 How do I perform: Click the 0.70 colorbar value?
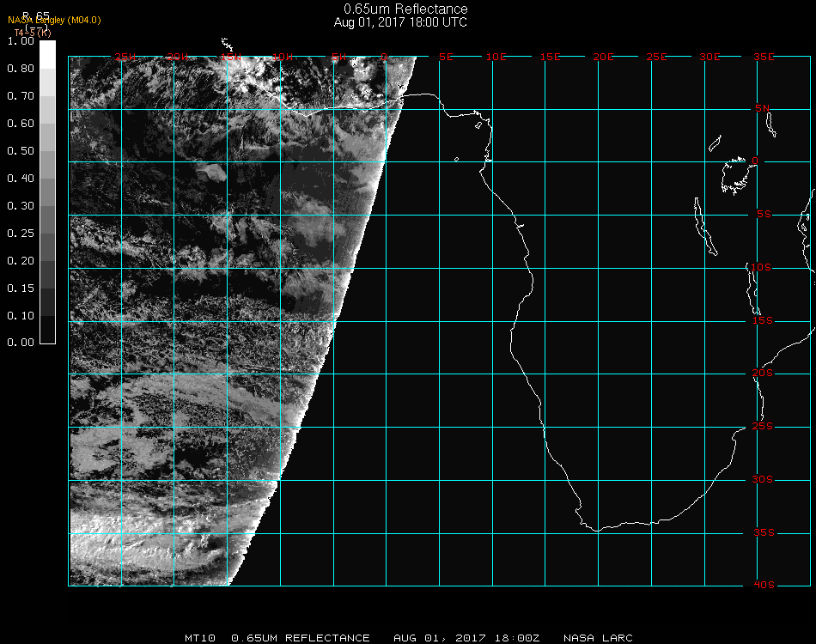point(21,96)
